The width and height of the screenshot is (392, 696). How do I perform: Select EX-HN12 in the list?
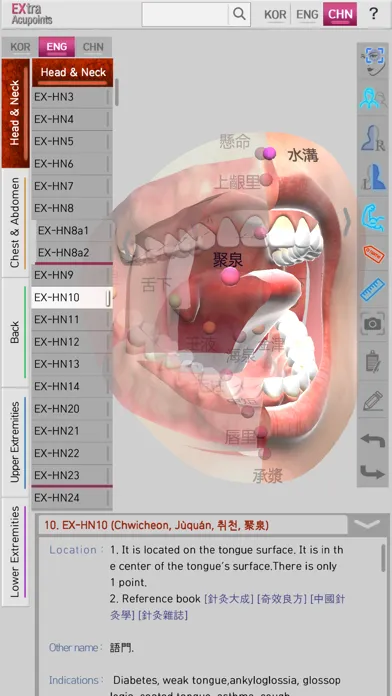71,342
